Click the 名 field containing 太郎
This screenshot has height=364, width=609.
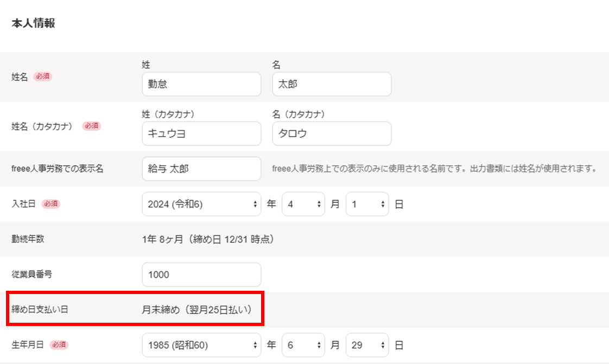(331, 84)
